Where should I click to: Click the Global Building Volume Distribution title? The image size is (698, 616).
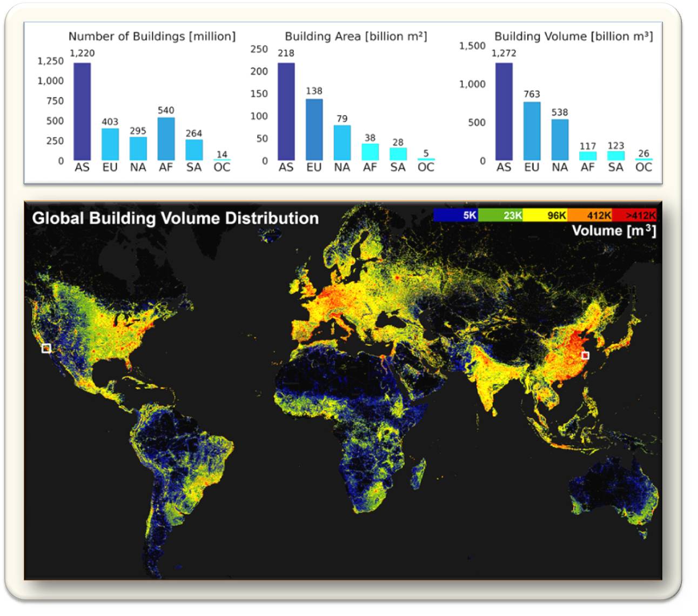175,218
